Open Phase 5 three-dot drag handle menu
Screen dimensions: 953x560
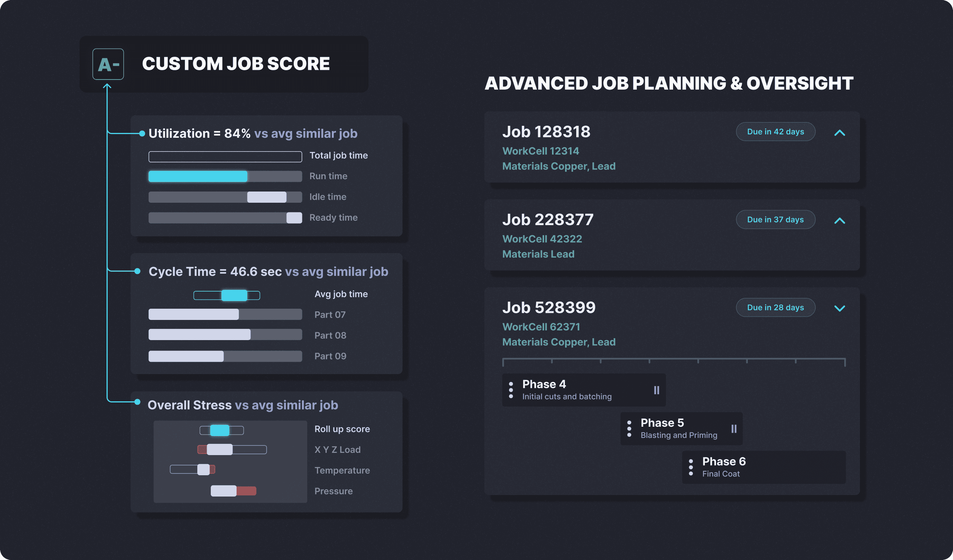(x=629, y=429)
